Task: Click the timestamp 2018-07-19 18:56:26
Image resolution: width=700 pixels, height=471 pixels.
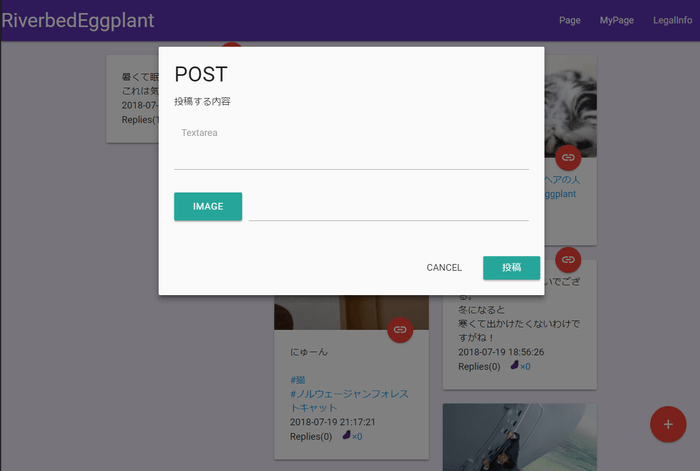Action: [x=501, y=352]
